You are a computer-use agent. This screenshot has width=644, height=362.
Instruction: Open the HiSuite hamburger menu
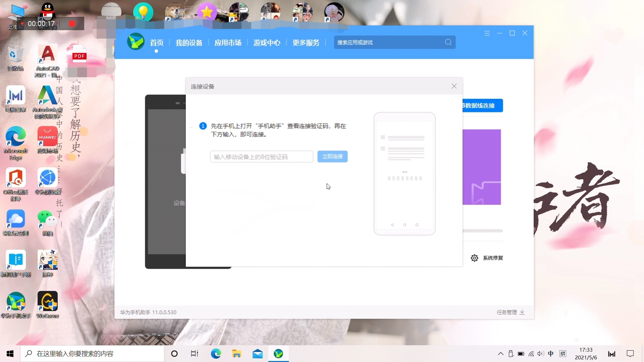[487, 33]
